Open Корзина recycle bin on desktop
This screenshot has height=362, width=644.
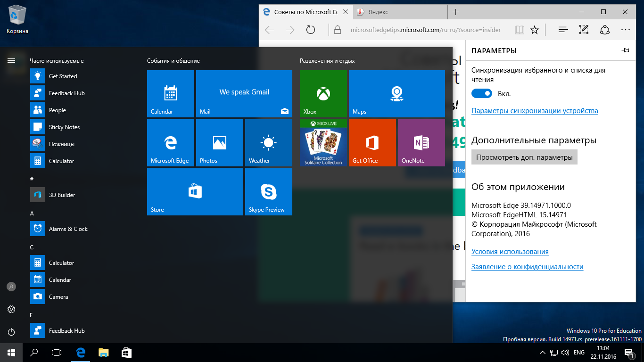tap(17, 19)
